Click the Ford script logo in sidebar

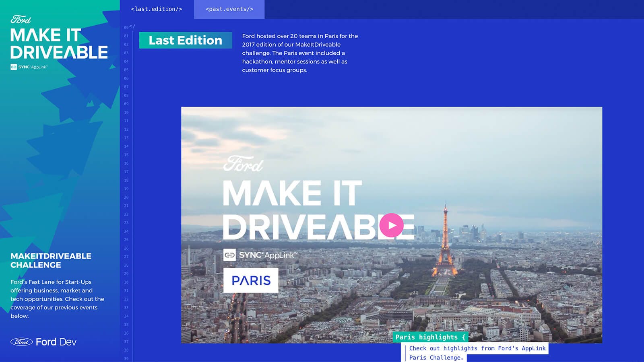21,19
